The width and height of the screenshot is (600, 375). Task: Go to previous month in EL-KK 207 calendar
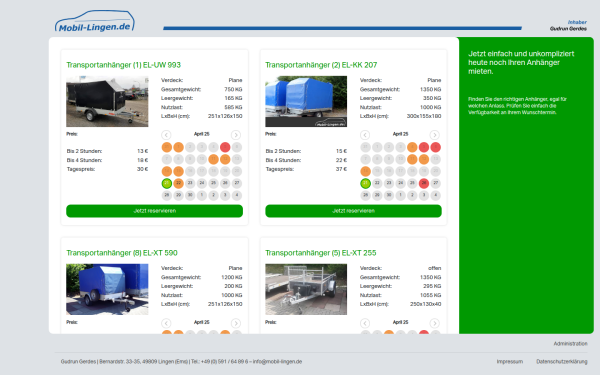(x=365, y=135)
